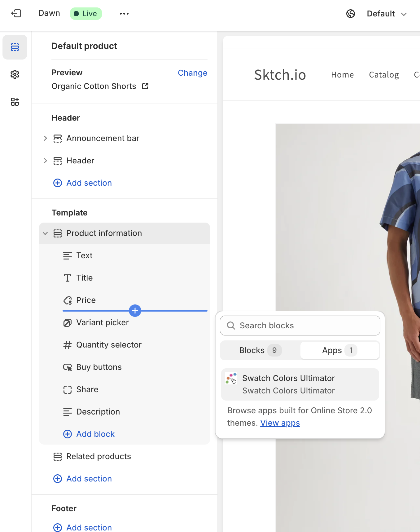This screenshot has height=532, width=420.
Task: Open the three-dot more actions menu
Action: 124,14
